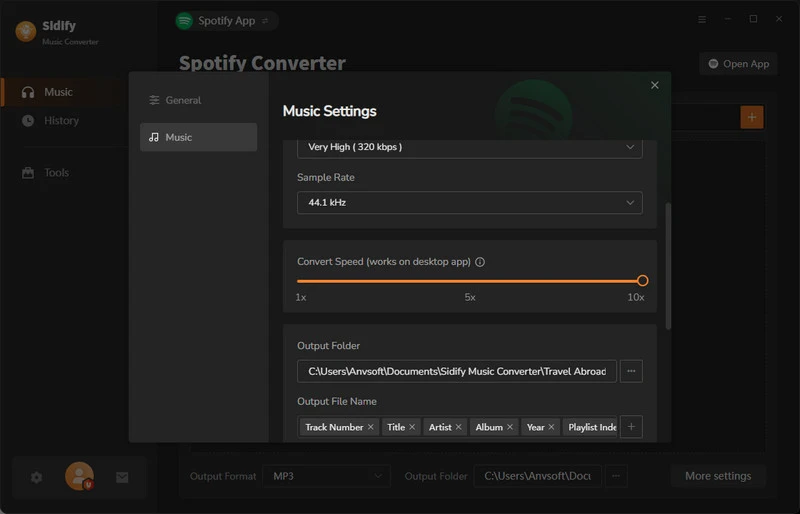Set convert speed to 5x label
Image resolution: width=800 pixels, height=514 pixels.
point(470,297)
